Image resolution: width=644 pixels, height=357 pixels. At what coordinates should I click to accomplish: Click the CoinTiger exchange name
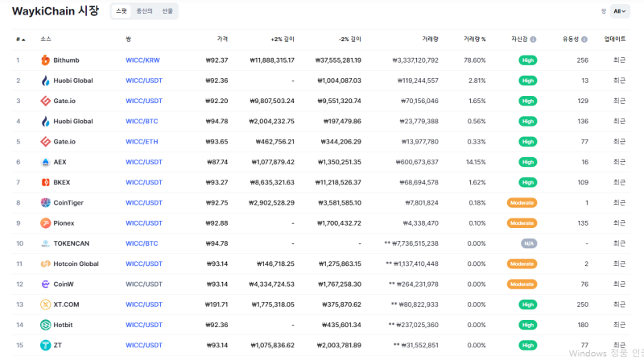(68, 203)
